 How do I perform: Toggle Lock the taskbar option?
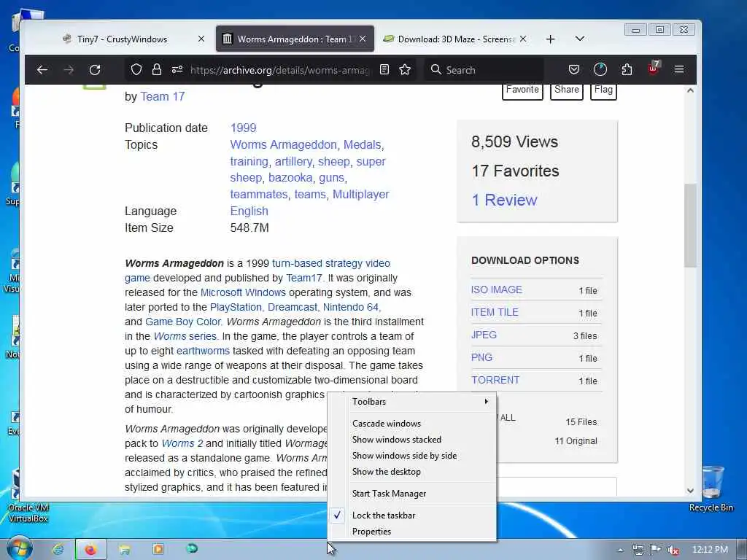(412, 516)
